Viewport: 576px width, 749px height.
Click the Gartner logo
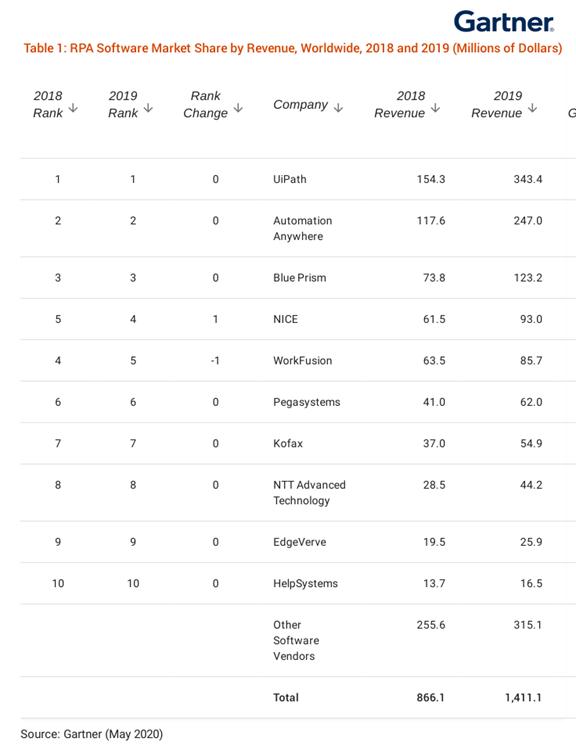504,21
